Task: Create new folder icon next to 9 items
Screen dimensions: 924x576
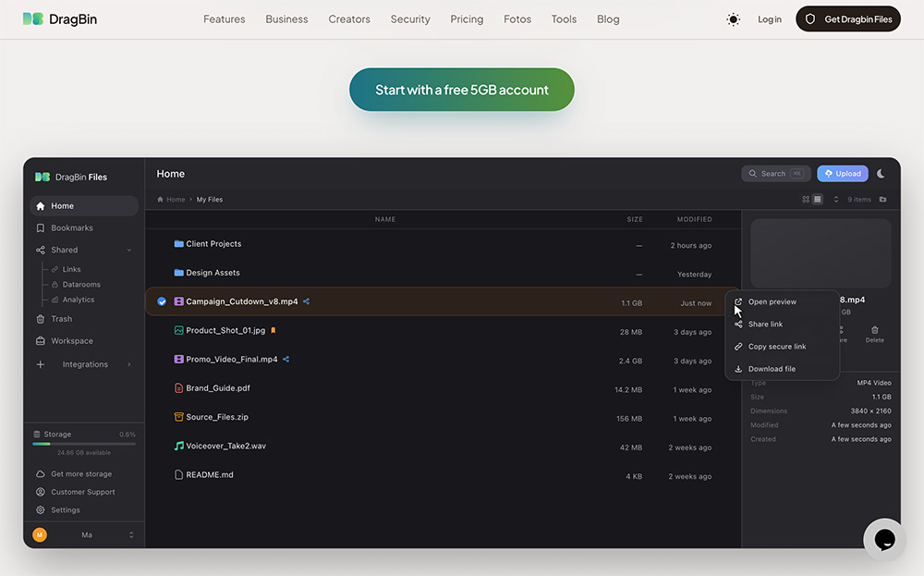Action: click(x=882, y=200)
